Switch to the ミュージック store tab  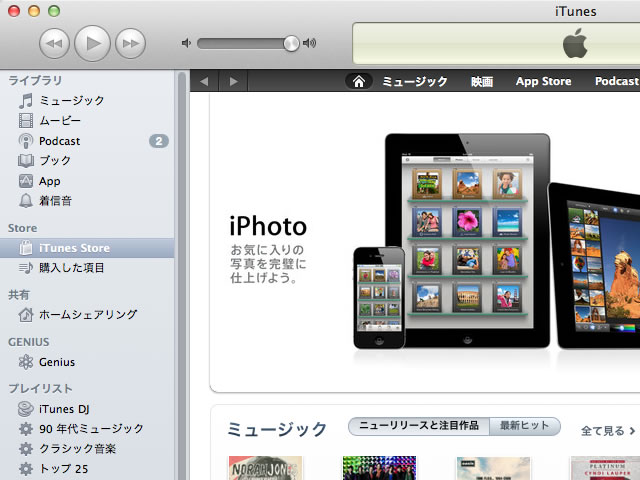(415, 82)
